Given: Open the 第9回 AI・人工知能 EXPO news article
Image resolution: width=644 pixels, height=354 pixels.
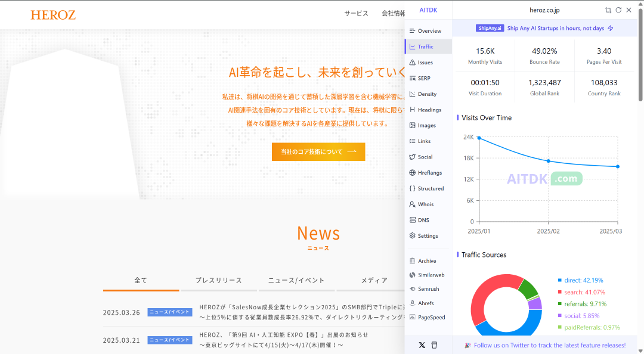Looking at the screenshot, I should point(284,340).
